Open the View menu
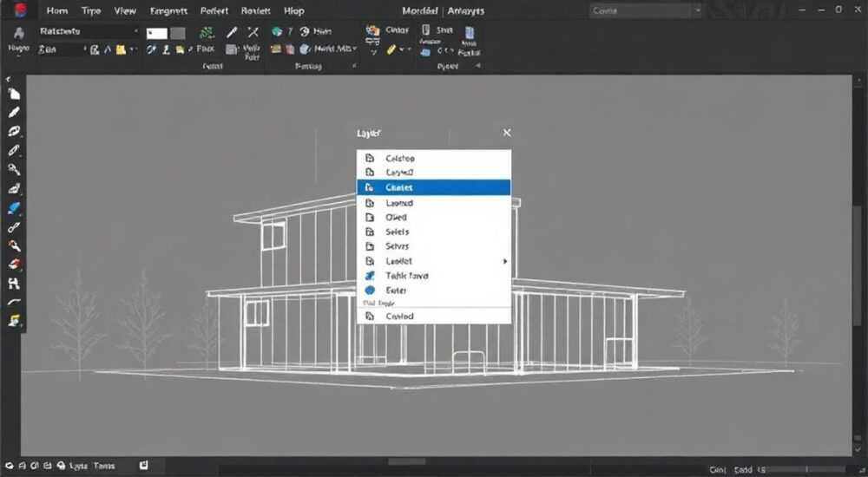 click(x=125, y=10)
